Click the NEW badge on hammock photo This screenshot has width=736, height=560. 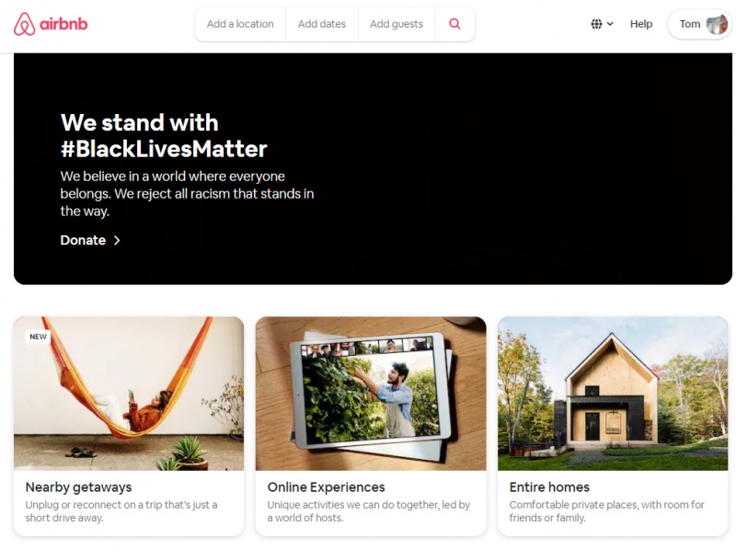38,337
